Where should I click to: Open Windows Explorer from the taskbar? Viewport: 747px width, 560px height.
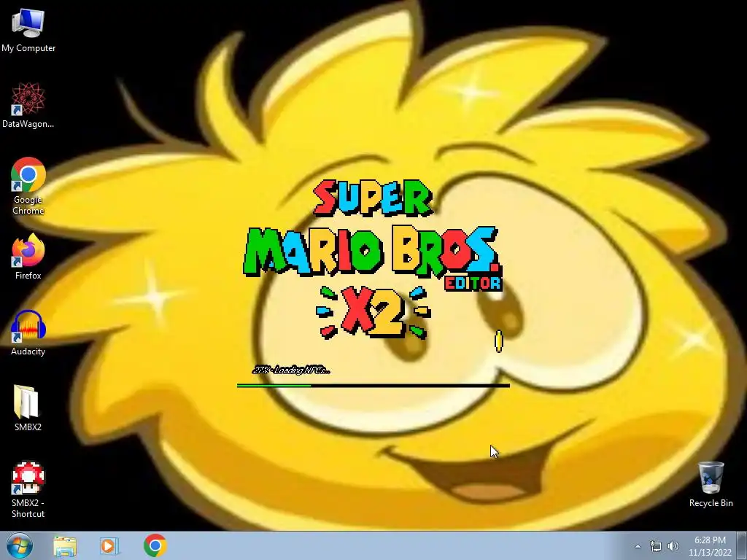[65, 545]
